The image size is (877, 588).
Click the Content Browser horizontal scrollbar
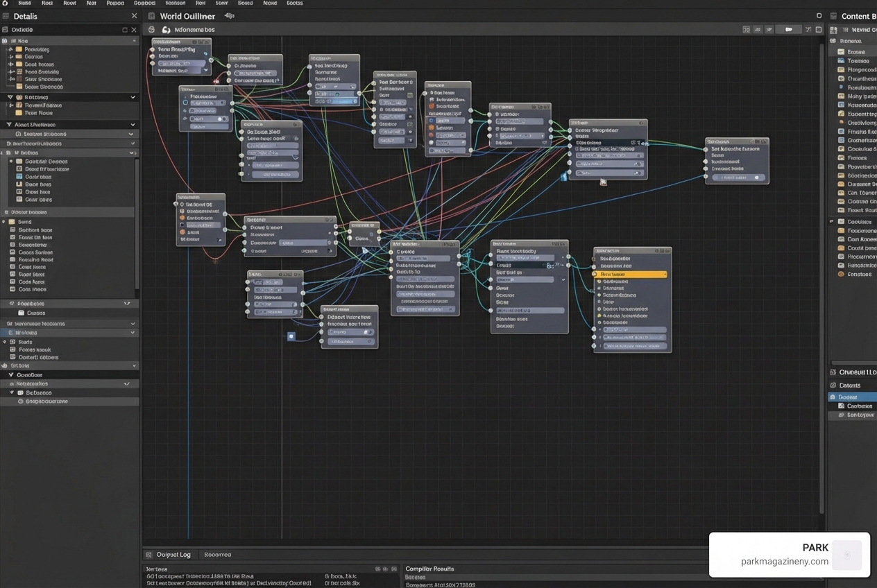click(854, 363)
